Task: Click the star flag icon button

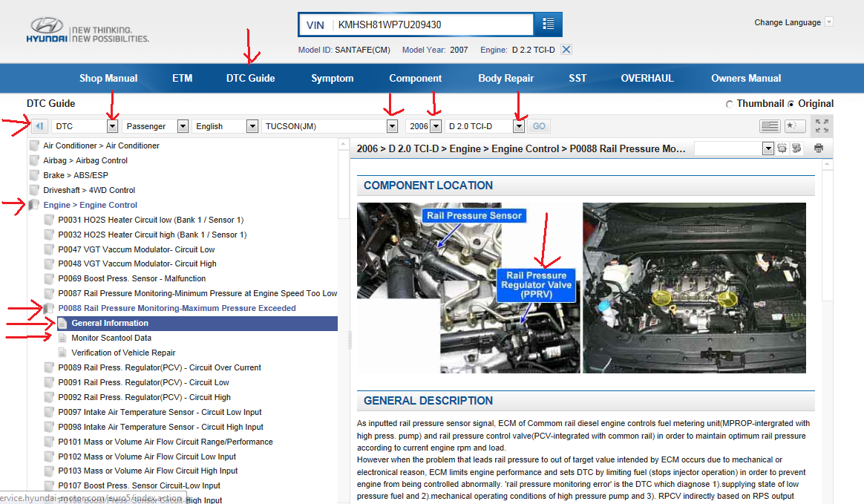Action: tap(795, 126)
